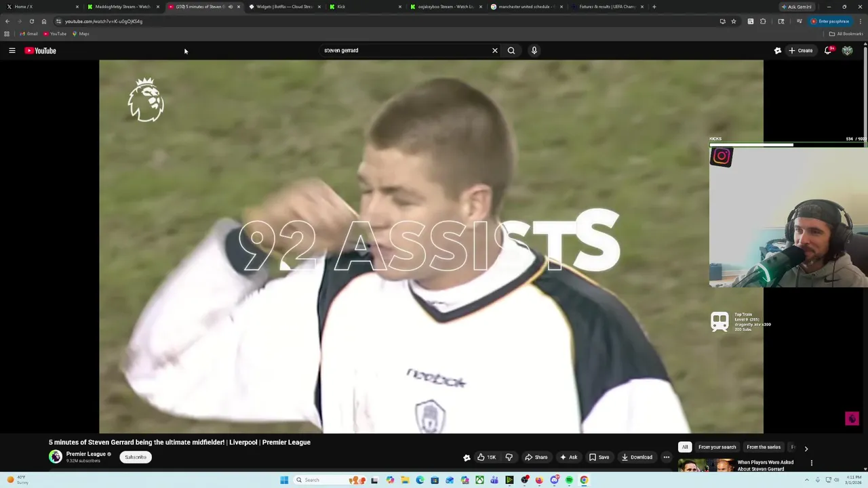Open the Premier League channel avatar

coord(56,457)
